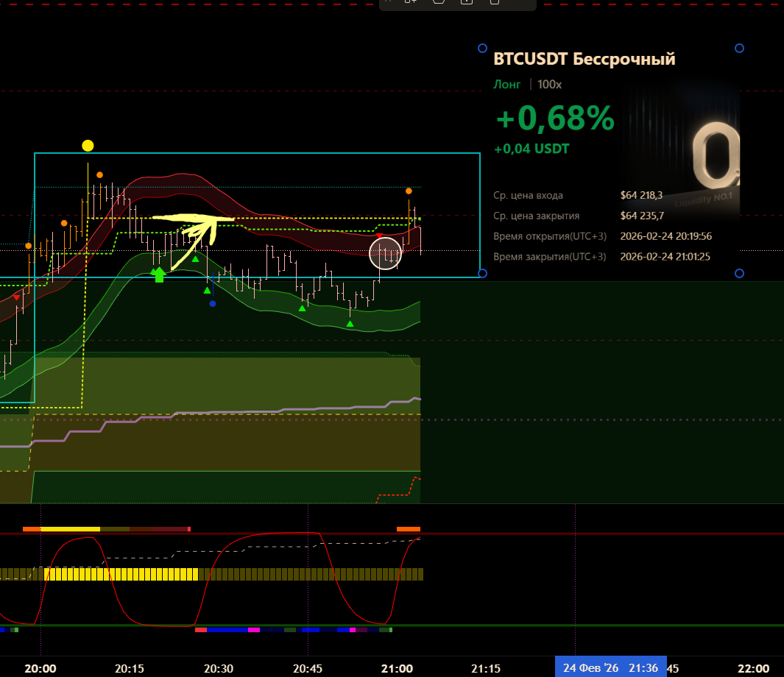The image size is (784, 677).
Task: Click the red down triangle inside the white circle
Action: [380, 236]
